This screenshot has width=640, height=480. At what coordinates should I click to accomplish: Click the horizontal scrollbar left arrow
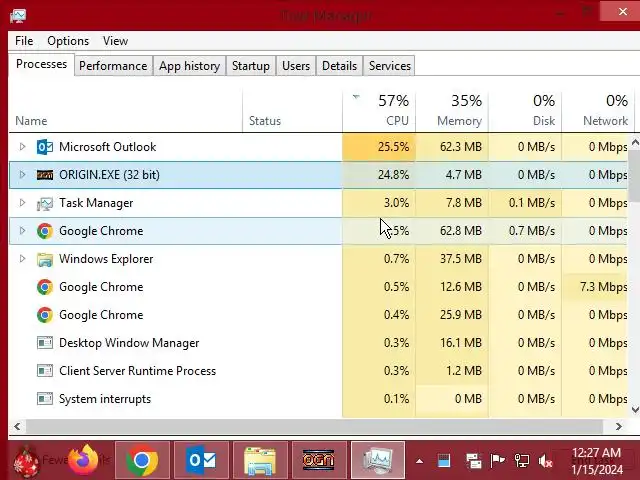point(17,427)
